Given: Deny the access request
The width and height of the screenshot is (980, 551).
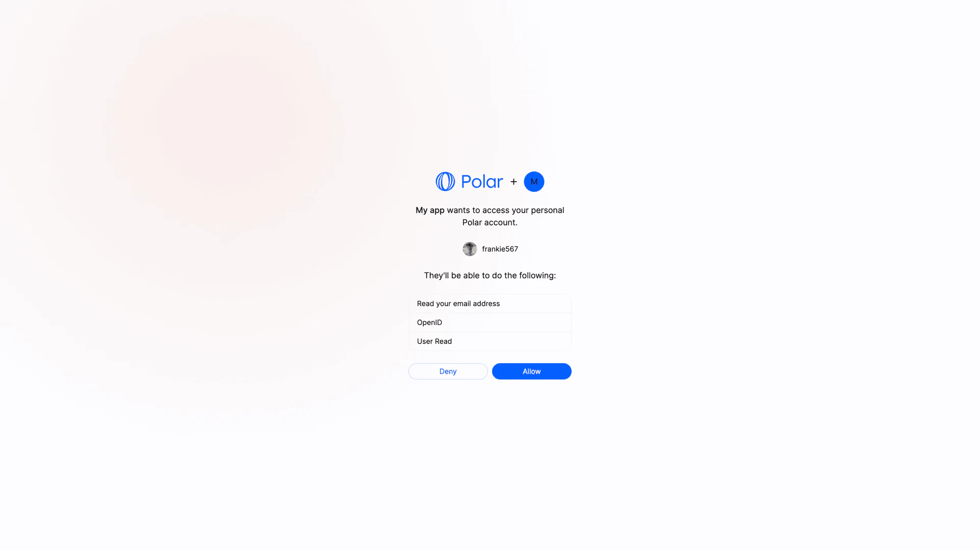Looking at the screenshot, I should [448, 371].
